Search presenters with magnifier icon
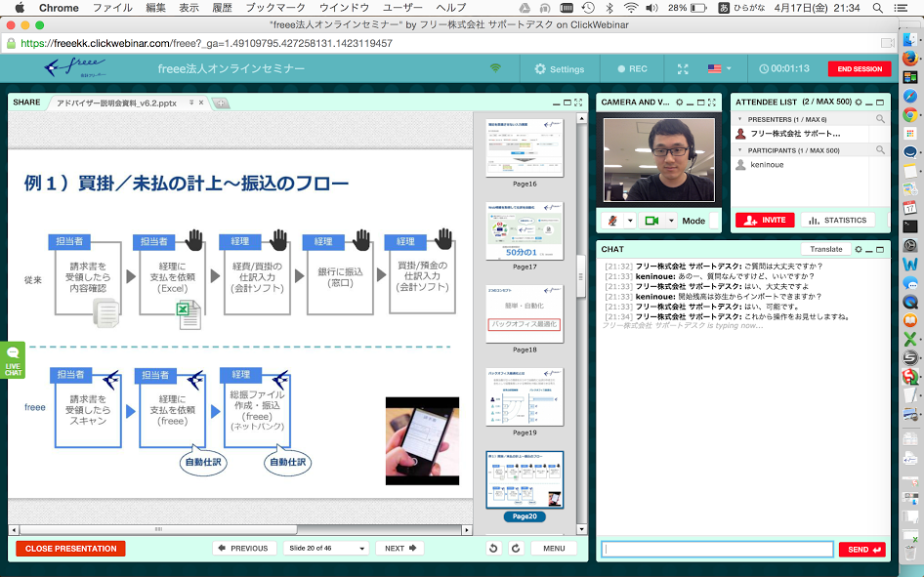 tap(880, 119)
